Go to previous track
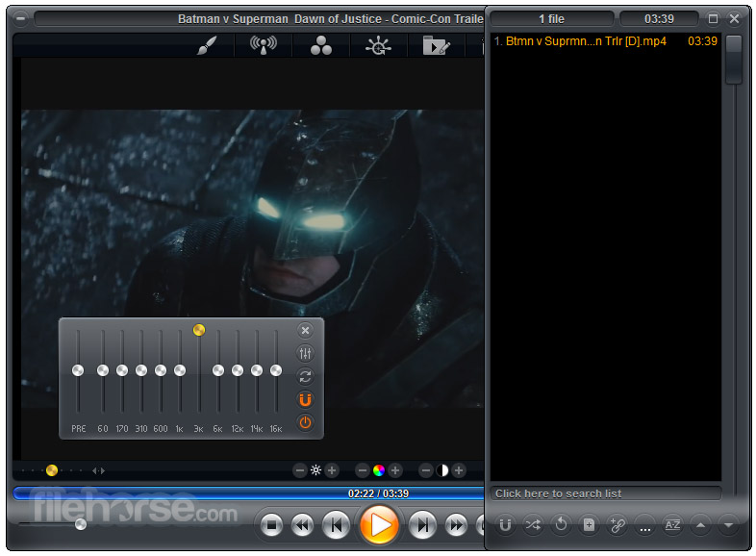The image size is (756, 556). click(x=336, y=525)
